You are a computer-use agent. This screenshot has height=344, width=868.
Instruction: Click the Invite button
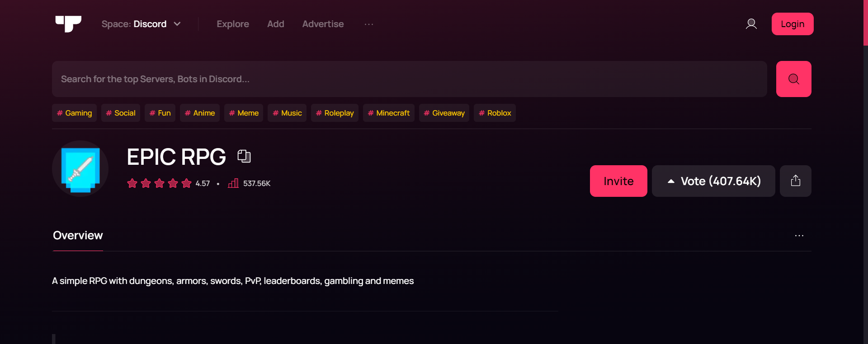618,181
